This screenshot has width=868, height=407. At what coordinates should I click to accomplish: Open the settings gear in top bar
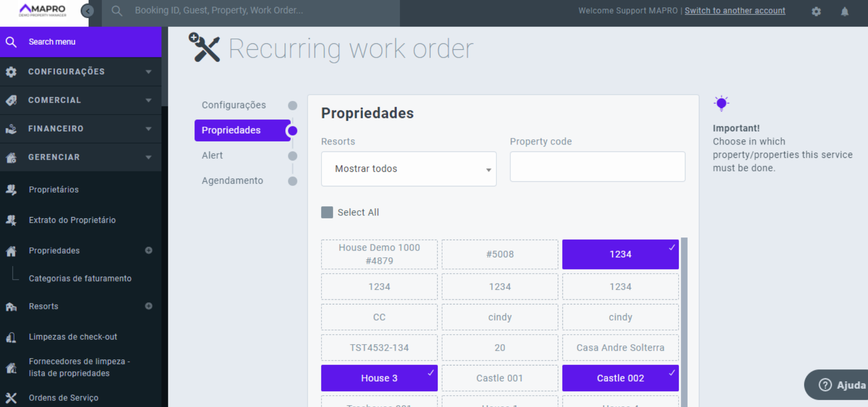(816, 12)
